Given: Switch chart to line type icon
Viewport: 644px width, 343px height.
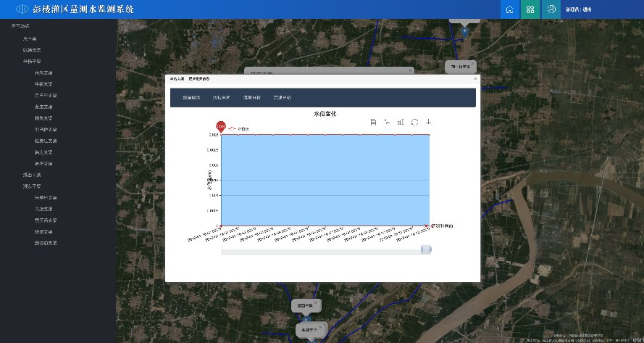Looking at the screenshot, I should tap(387, 122).
